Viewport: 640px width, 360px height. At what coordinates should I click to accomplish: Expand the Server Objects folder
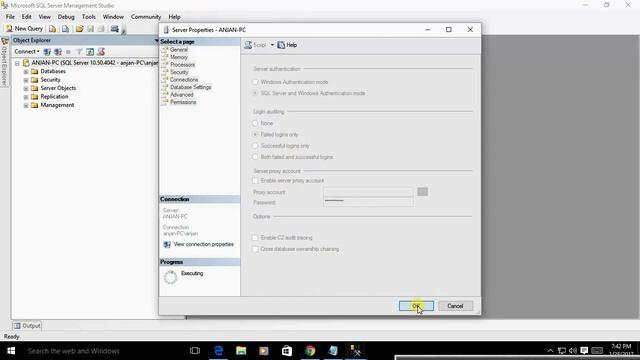pos(26,88)
